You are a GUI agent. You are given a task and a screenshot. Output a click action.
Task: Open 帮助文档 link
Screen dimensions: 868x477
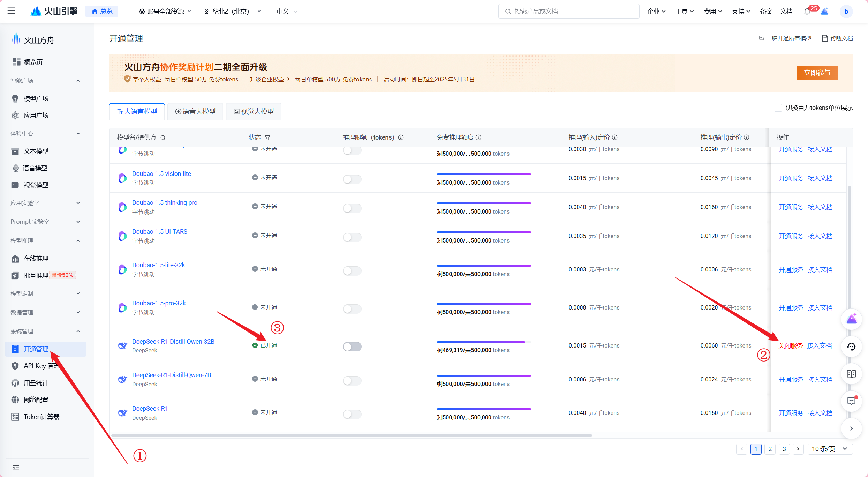coord(838,38)
